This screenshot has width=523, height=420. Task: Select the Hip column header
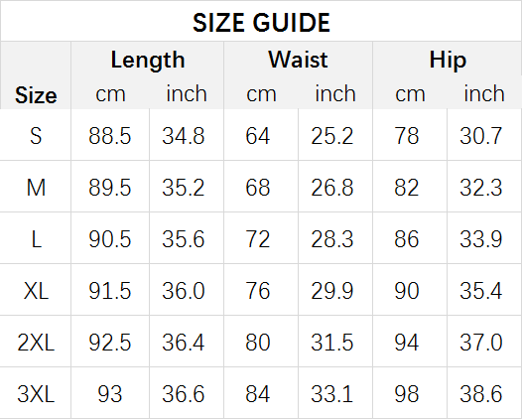(x=448, y=60)
